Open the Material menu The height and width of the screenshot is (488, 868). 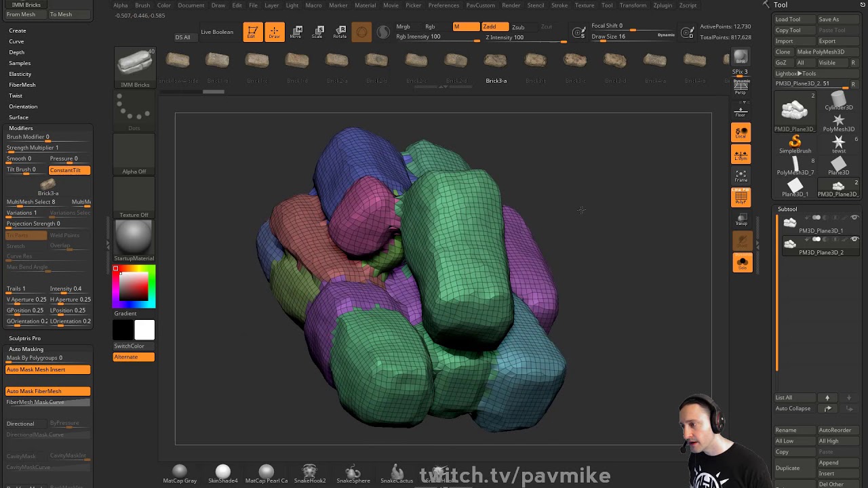[365, 5]
